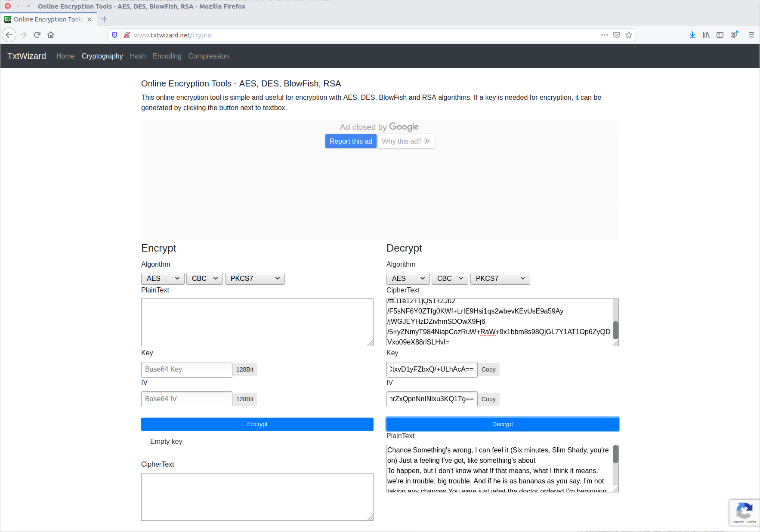This screenshot has height=532, width=760.
Task: Click the Encrypt PlainText text area
Action: [257, 322]
